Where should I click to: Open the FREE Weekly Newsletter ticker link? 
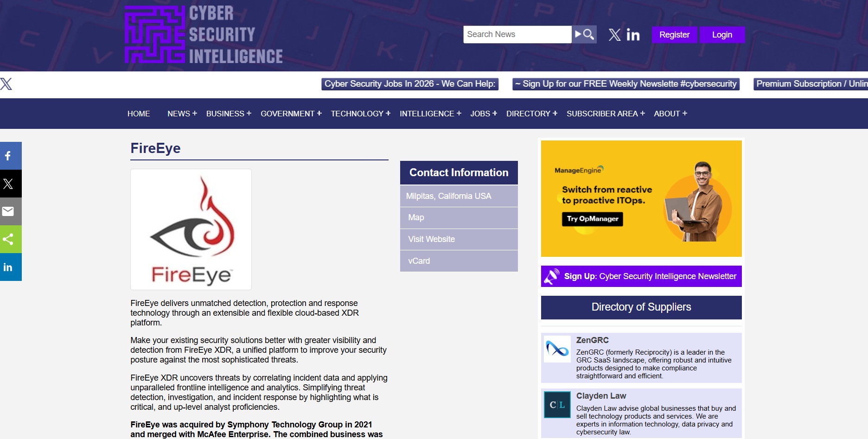tap(626, 84)
